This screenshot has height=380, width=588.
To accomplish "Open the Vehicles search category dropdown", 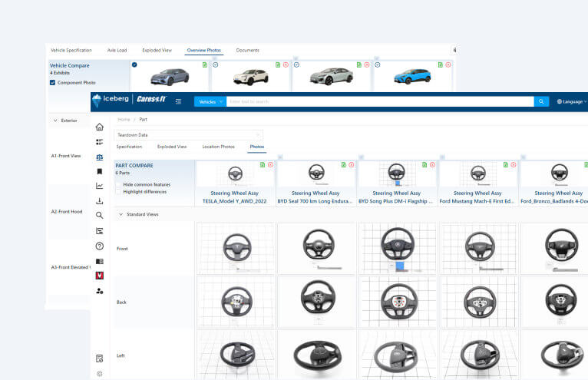I will [210, 101].
